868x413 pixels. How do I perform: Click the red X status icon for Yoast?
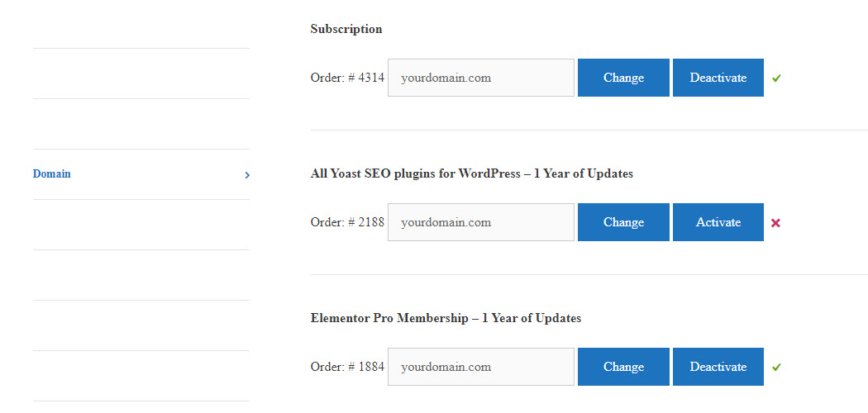point(775,223)
